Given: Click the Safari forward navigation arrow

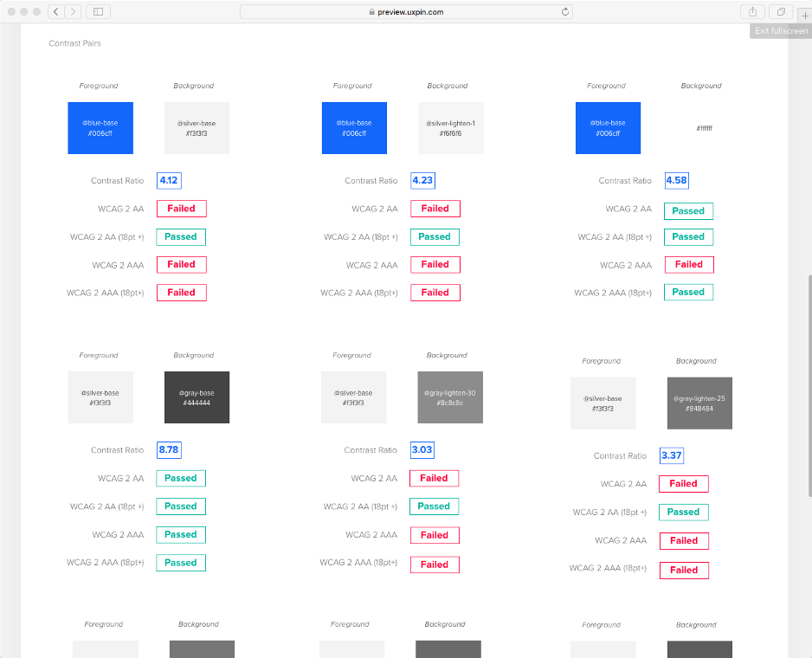Looking at the screenshot, I should pos(74,11).
